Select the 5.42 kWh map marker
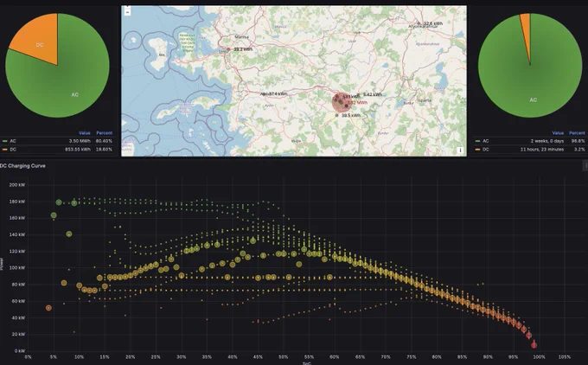This screenshot has height=365, width=588. (359, 94)
